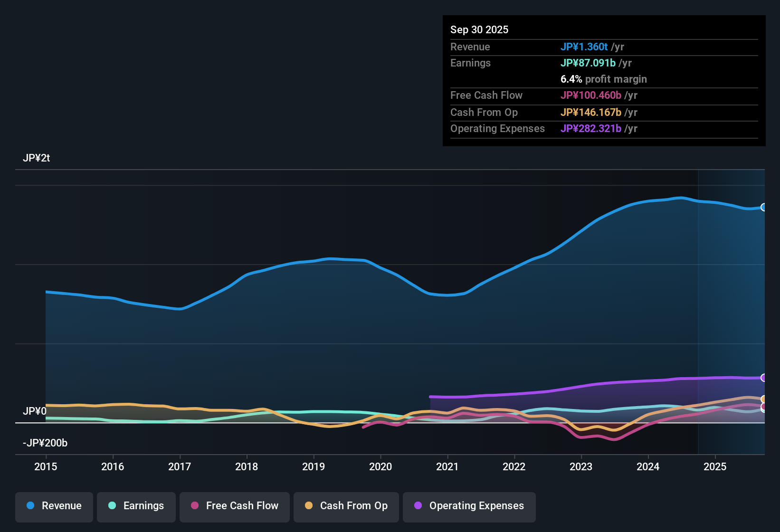
Task: Click the blue Revenue legend dot icon
Action: click(x=30, y=506)
